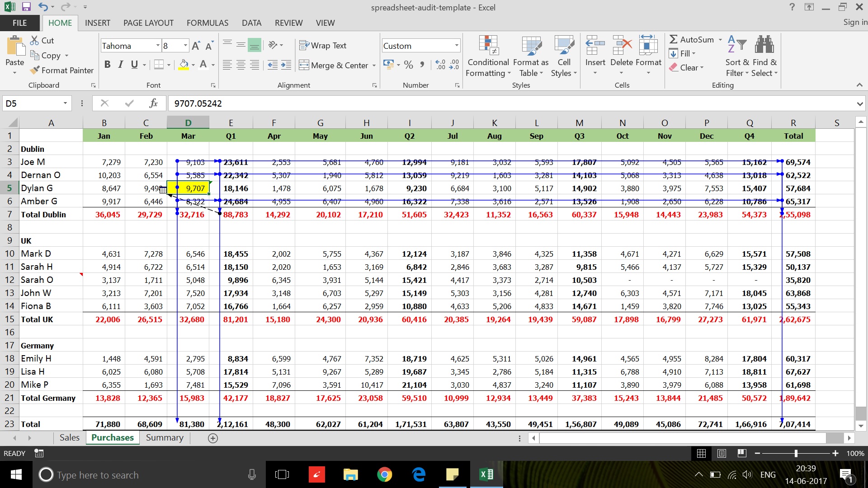Open Find & Select
The height and width of the screenshot is (488, 868).
click(764, 56)
